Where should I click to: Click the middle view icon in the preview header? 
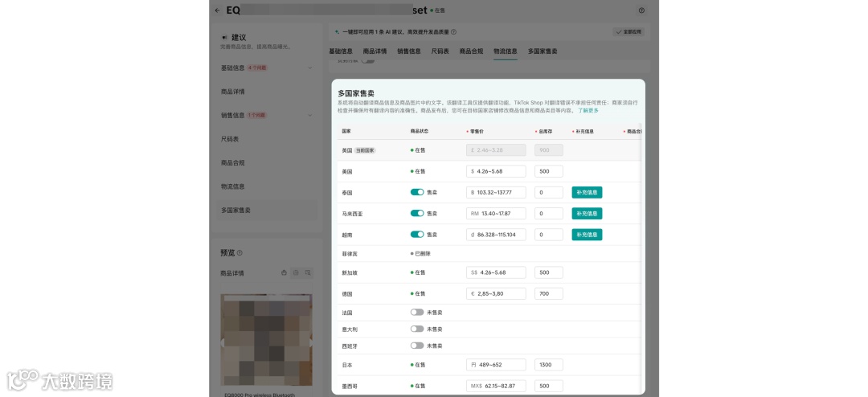click(296, 273)
